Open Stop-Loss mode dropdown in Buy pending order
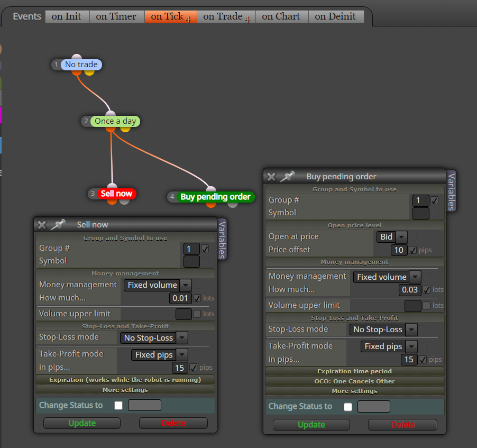Screen dimensions: 477x448 click(383, 330)
